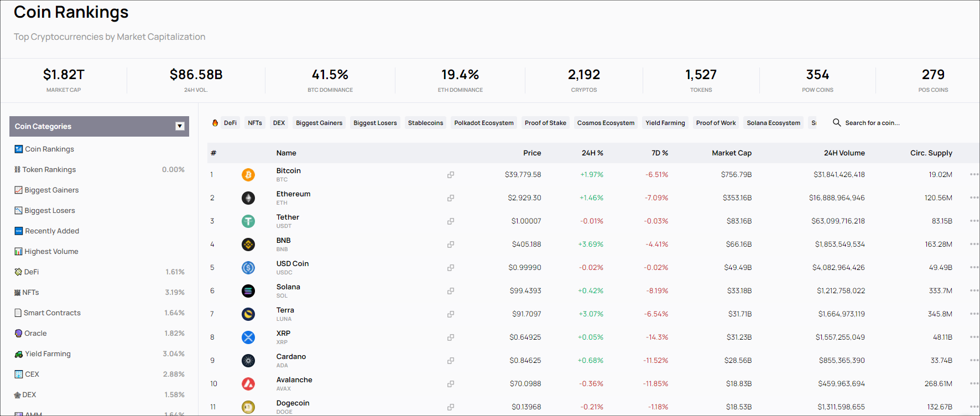980x416 pixels.
Task: Click the Solana coin logo icon
Action: [x=248, y=291]
